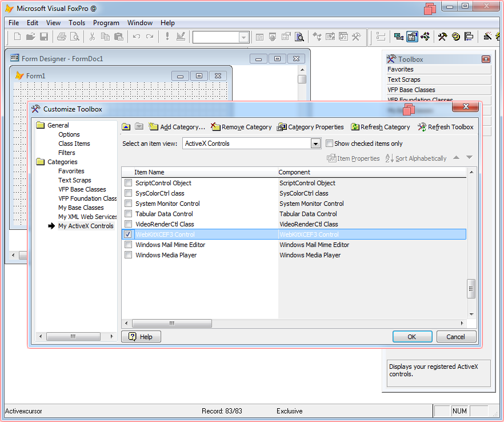Open the Window menu

pyautogui.click(x=140, y=23)
